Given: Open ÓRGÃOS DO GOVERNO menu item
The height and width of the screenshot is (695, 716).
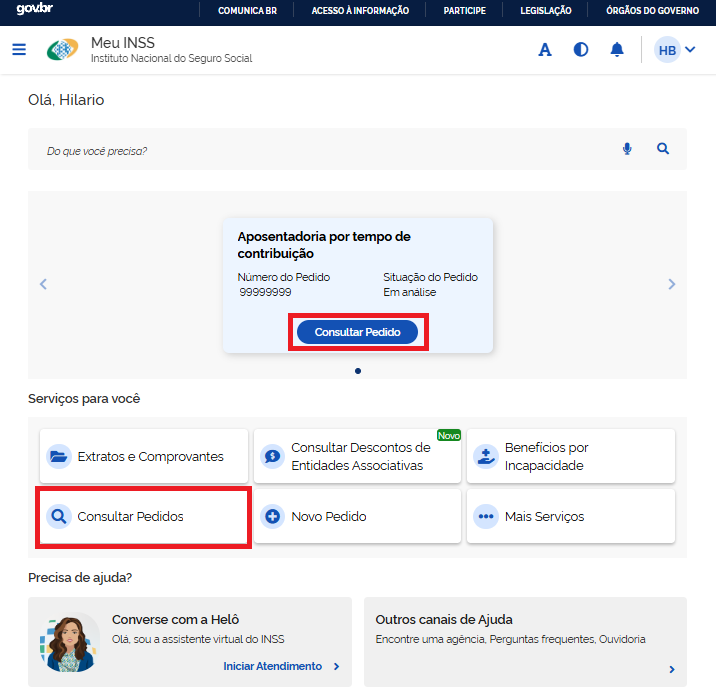Looking at the screenshot, I should (652, 11).
